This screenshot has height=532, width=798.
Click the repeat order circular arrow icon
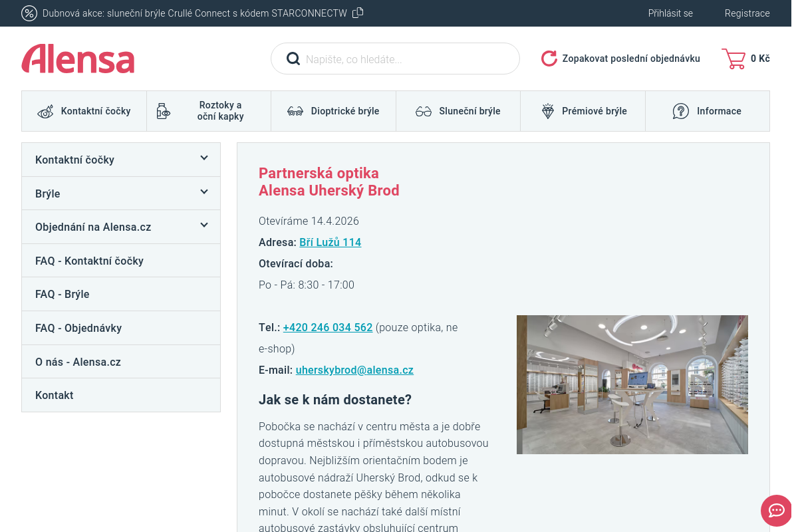click(549, 59)
